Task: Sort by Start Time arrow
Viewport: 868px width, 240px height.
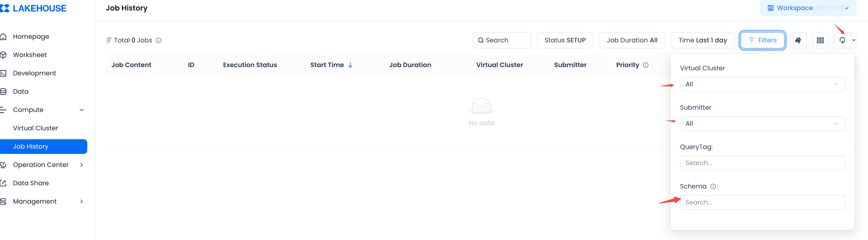Action: (x=350, y=65)
